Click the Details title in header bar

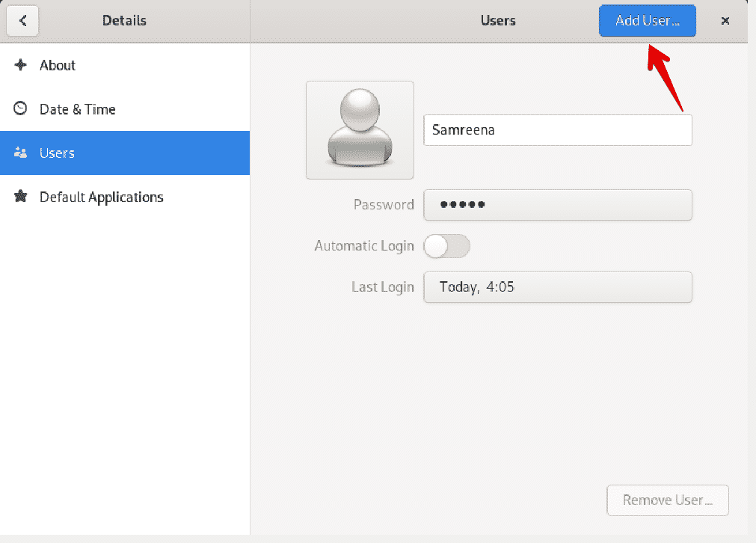[124, 21]
